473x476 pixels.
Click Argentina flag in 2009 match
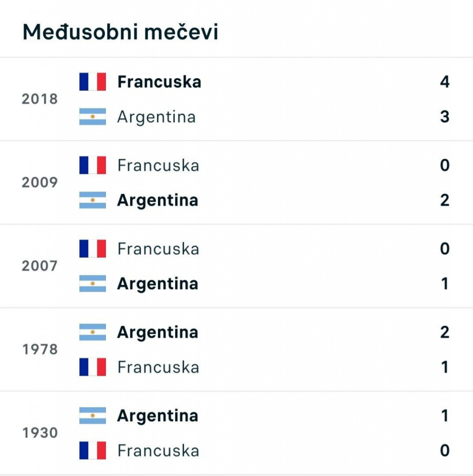pyautogui.click(x=92, y=200)
